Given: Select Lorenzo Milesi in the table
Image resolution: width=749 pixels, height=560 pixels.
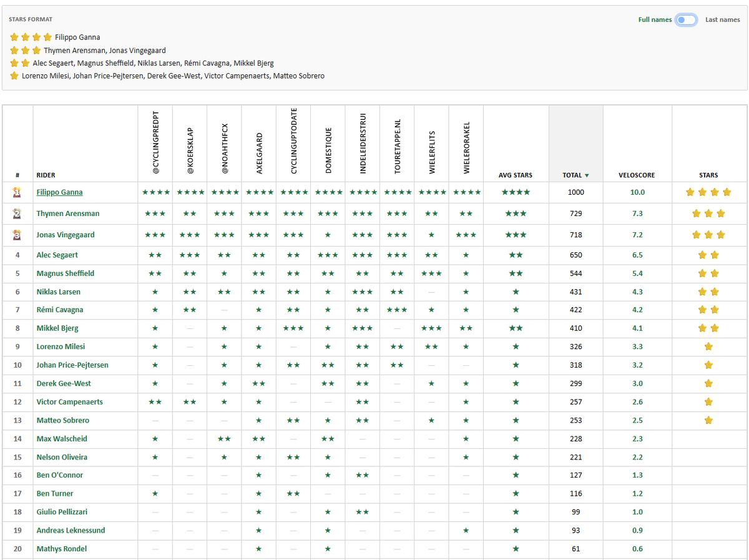Looking at the screenshot, I should [x=61, y=346].
